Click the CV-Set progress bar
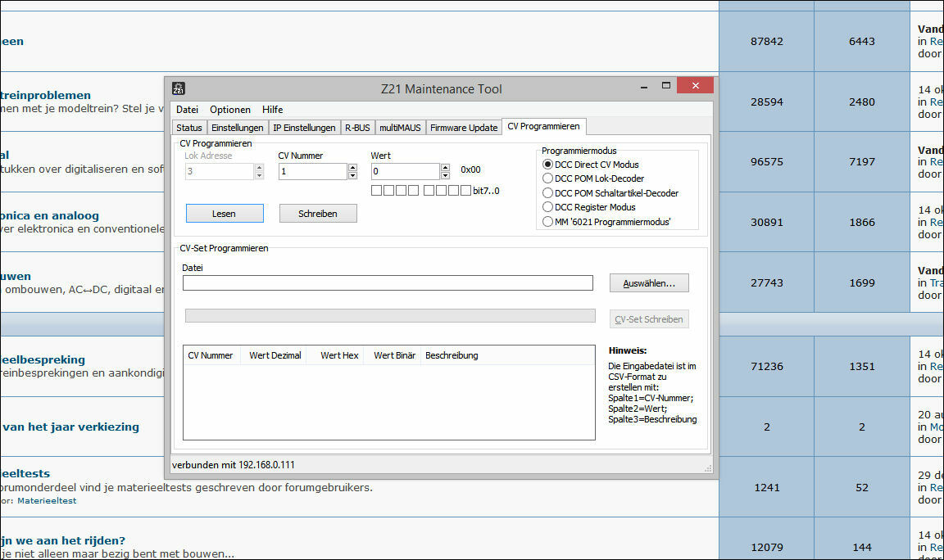The height and width of the screenshot is (560, 944). click(390, 316)
